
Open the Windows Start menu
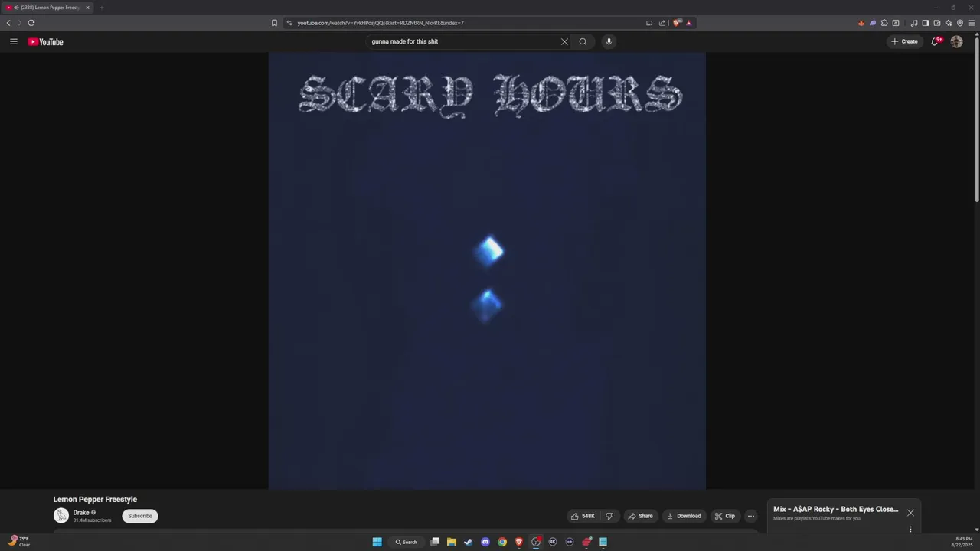point(377,542)
